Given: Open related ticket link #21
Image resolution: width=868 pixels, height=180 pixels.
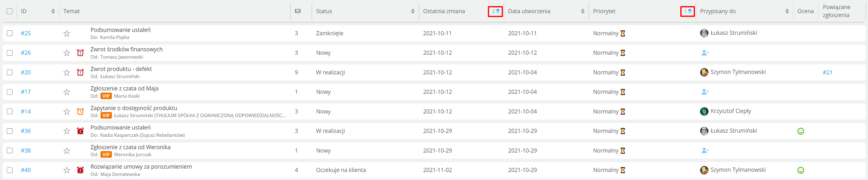Looking at the screenshot, I should tap(828, 72).
